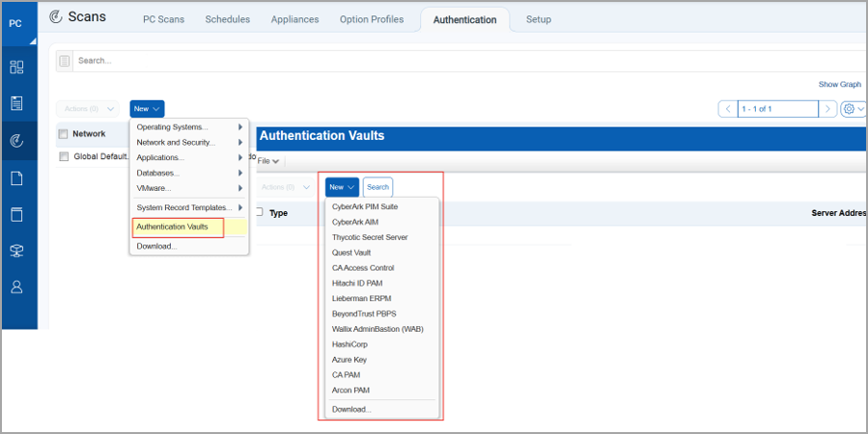This screenshot has height=434, width=868.
Task: Click the Scans radar logo in header
Action: pos(55,17)
